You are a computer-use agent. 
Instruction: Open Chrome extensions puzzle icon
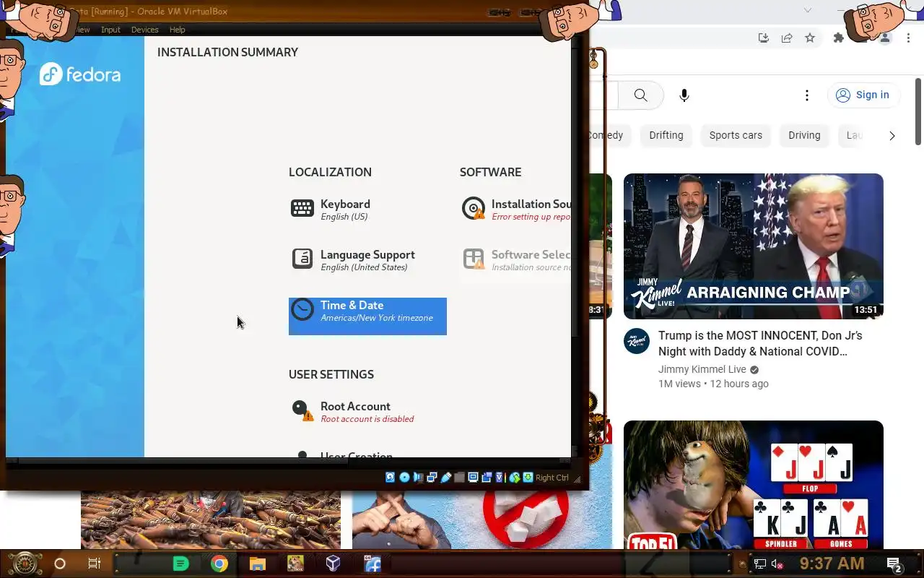tap(839, 38)
